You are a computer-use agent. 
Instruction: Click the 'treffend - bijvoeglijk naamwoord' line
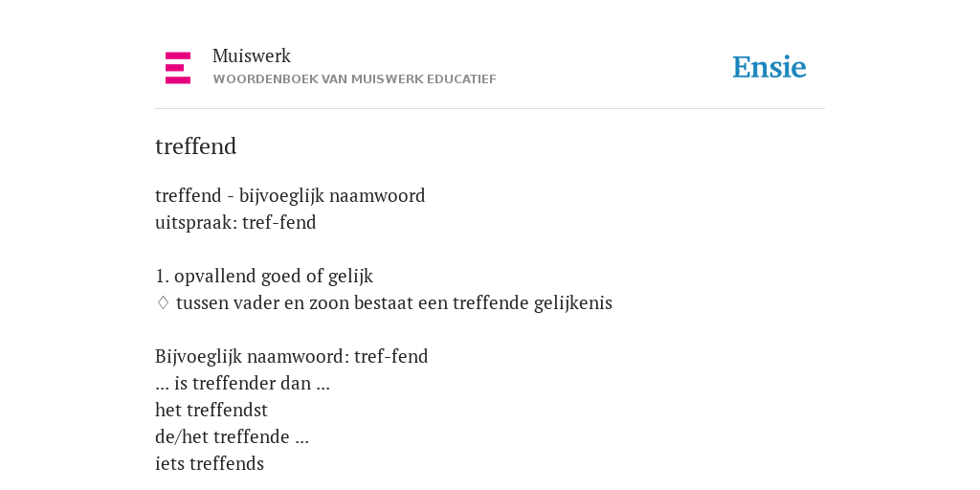click(x=290, y=195)
